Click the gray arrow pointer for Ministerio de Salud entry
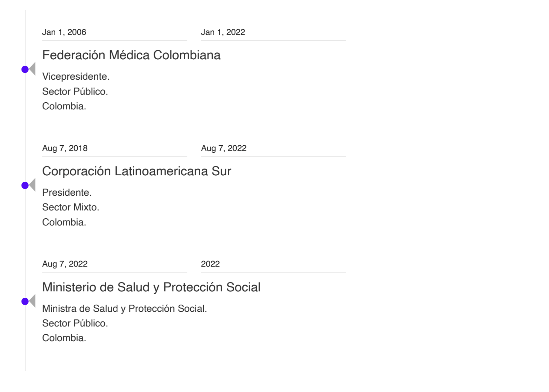549x392 pixels. click(x=32, y=301)
